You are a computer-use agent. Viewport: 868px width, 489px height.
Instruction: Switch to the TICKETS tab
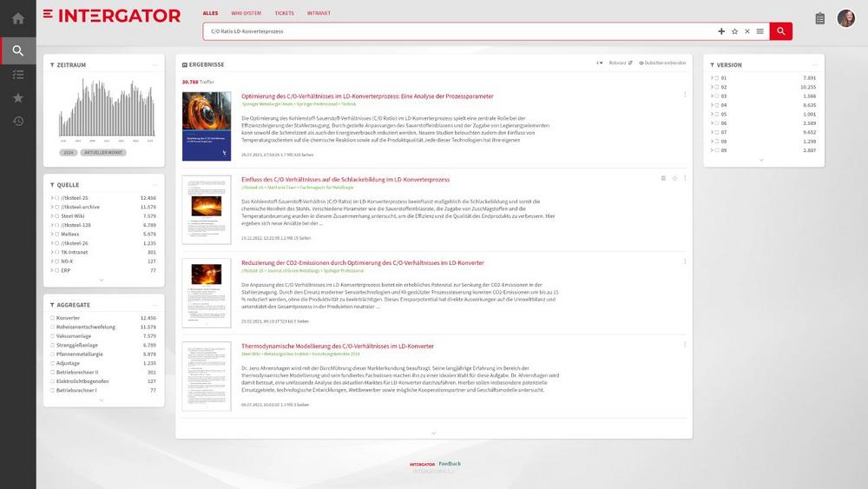(284, 13)
